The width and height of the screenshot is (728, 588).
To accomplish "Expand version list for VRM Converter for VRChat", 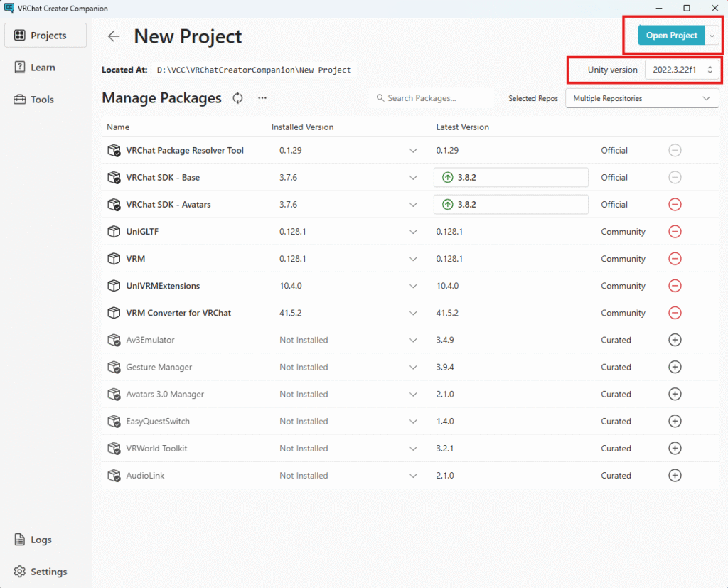I will [x=413, y=313].
